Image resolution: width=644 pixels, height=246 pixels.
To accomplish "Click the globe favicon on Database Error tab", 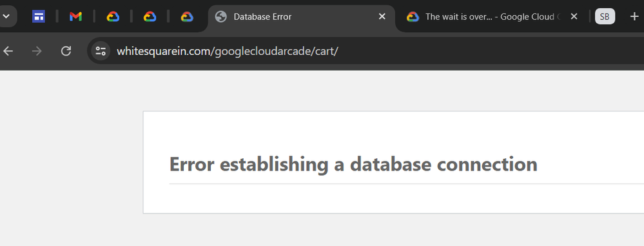I will pyautogui.click(x=221, y=16).
